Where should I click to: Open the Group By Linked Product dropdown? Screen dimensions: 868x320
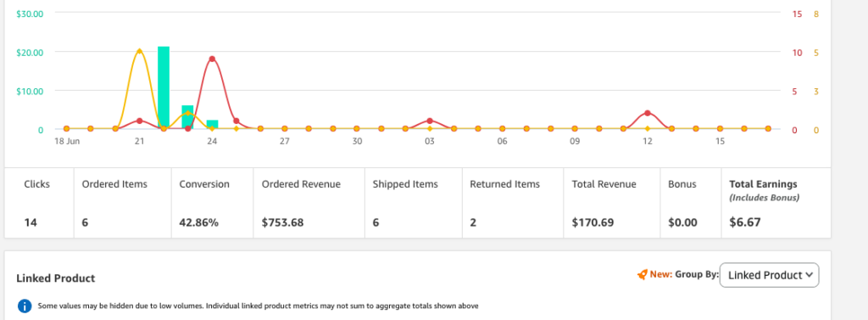coord(769,275)
